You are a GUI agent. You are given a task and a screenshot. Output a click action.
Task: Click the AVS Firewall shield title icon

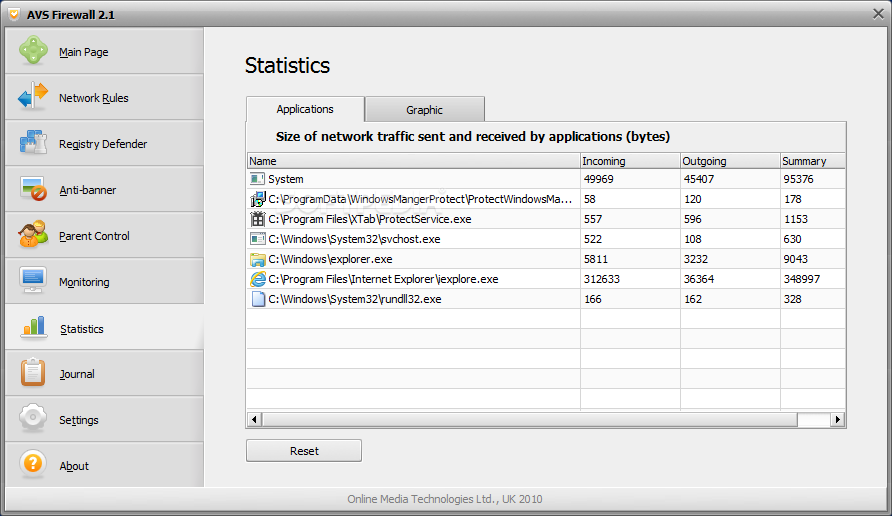[x=14, y=14]
